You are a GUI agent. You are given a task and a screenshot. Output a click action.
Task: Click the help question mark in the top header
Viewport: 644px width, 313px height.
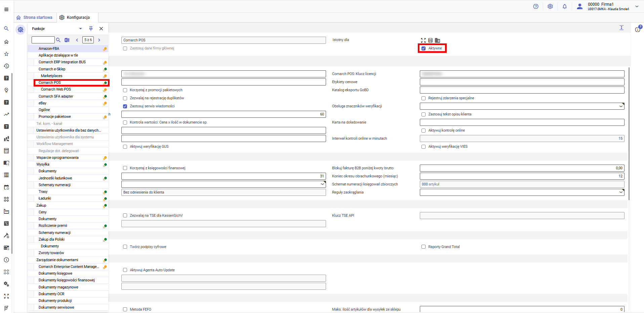pyautogui.click(x=536, y=6)
